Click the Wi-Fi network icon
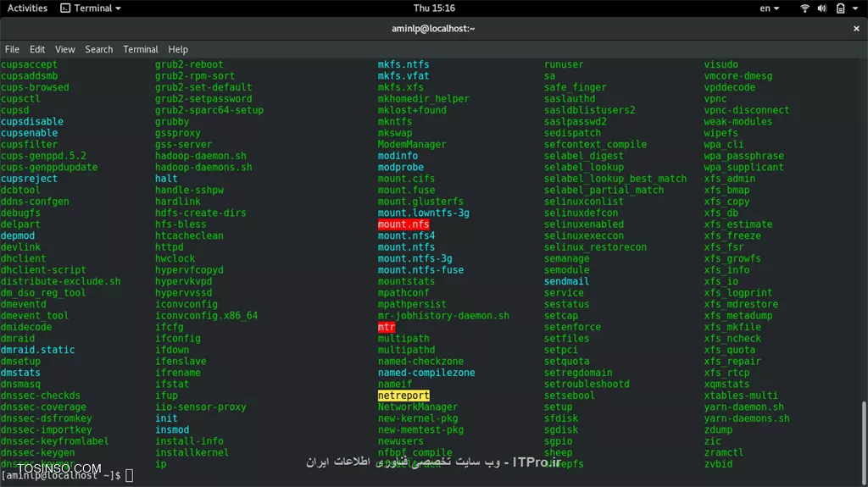The image size is (868, 487). (x=805, y=8)
